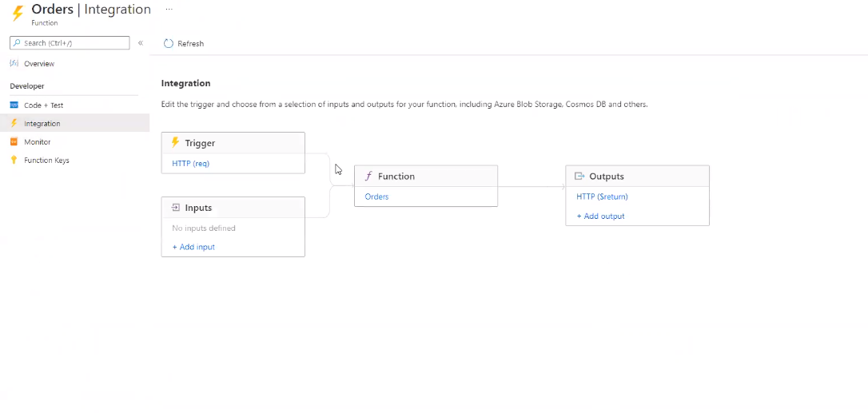Screen dimensions: 868x413
Task: Click the Refresh circular arrow icon
Action: pyautogui.click(x=169, y=43)
